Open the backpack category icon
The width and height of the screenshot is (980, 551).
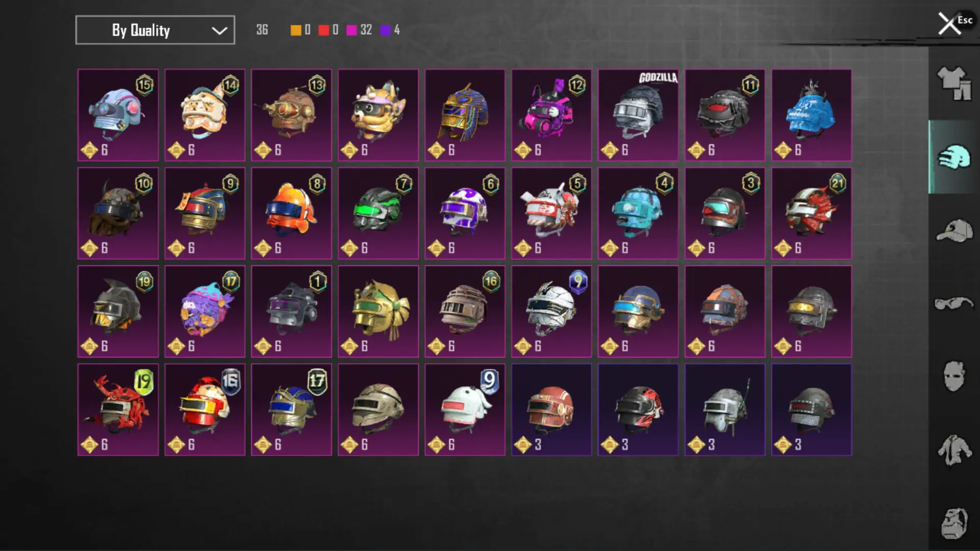click(953, 523)
